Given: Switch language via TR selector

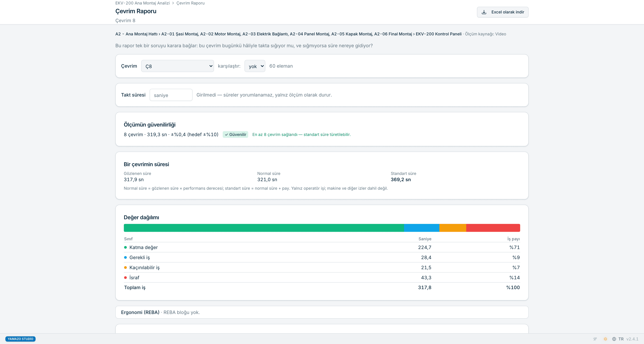Looking at the screenshot, I should (621, 339).
